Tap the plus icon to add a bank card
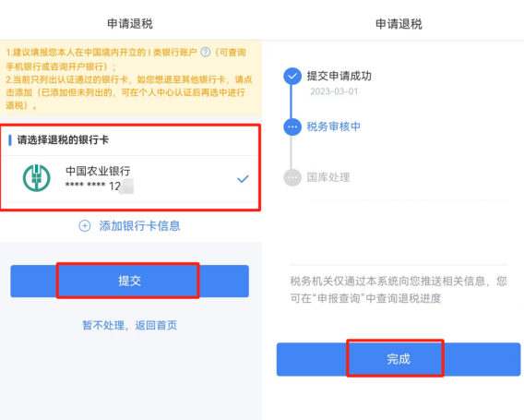Viewport: 524px width, 420px height. coord(85,226)
